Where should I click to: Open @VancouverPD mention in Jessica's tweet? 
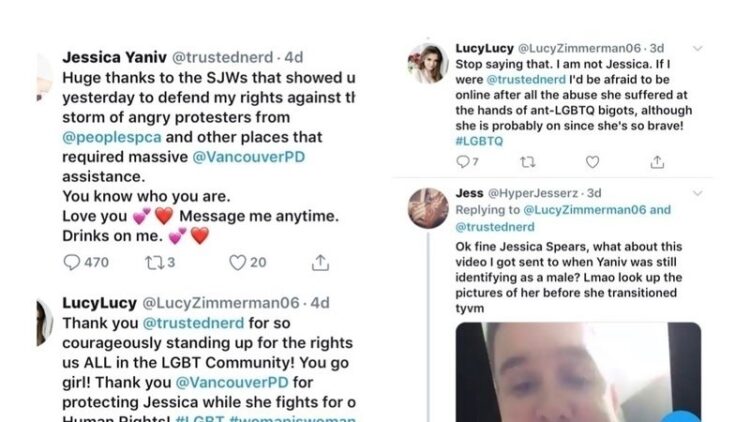point(248,157)
